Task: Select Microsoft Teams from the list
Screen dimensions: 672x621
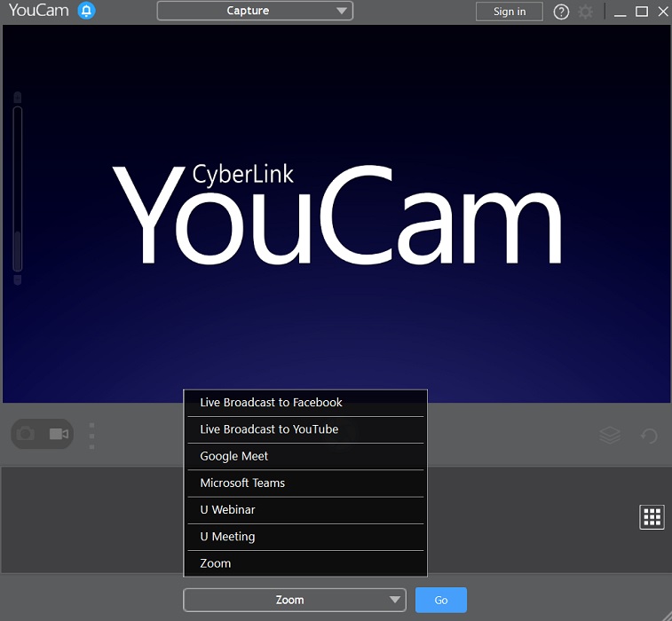Action: [x=305, y=483]
